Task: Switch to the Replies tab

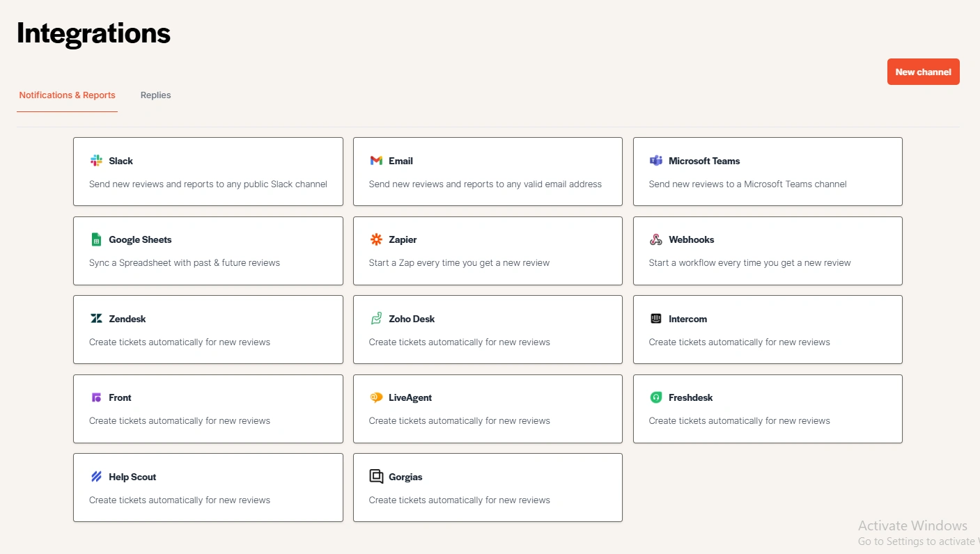Action: pyautogui.click(x=155, y=95)
